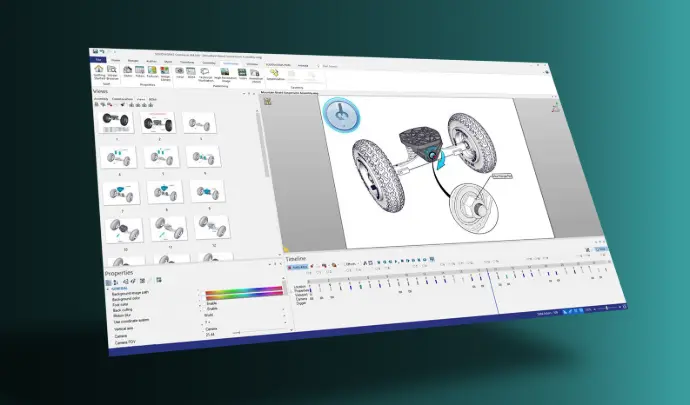Viewport: 690px width, 405px height.
Task: Click the status bar zoom slider
Action: click(x=606, y=308)
